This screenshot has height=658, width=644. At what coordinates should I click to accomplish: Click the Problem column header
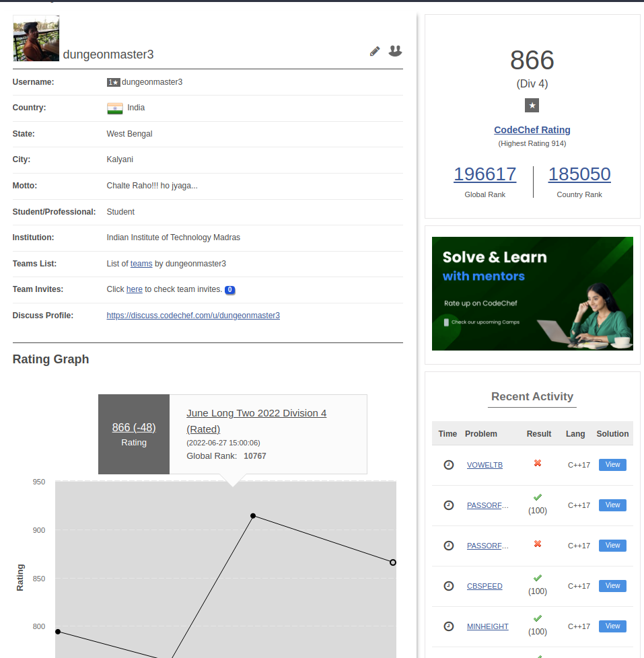pos(480,434)
